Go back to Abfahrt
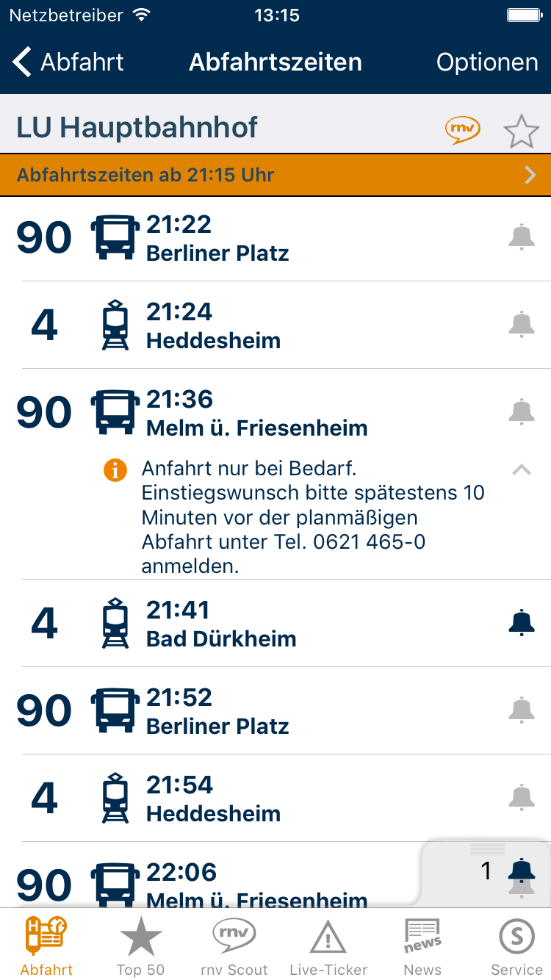This screenshot has width=551, height=980. [x=68, y=62]
